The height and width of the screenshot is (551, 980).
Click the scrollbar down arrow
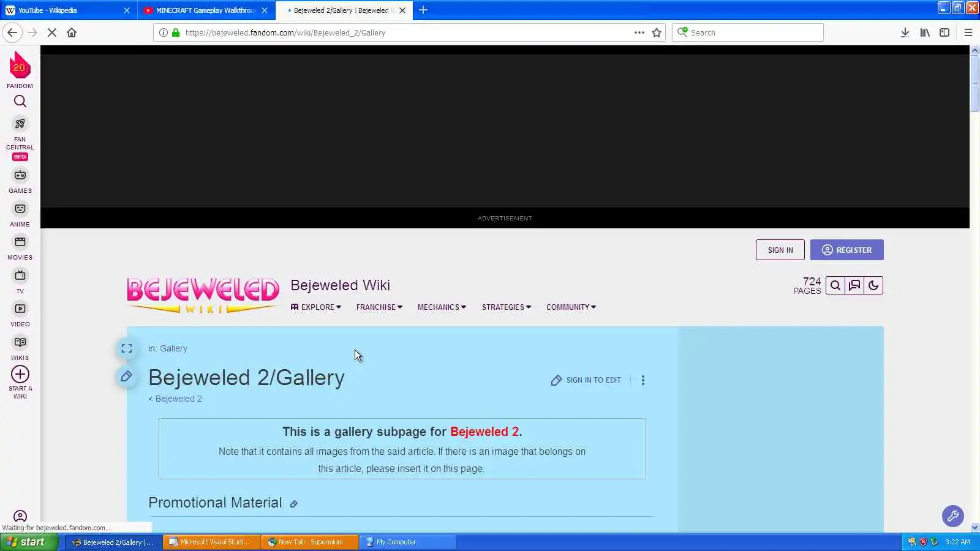point(974,528)
